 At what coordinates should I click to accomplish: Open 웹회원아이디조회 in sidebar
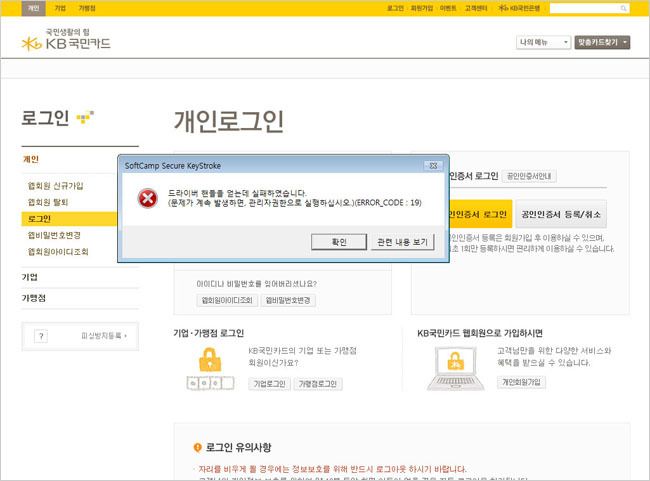pos(58,252)
